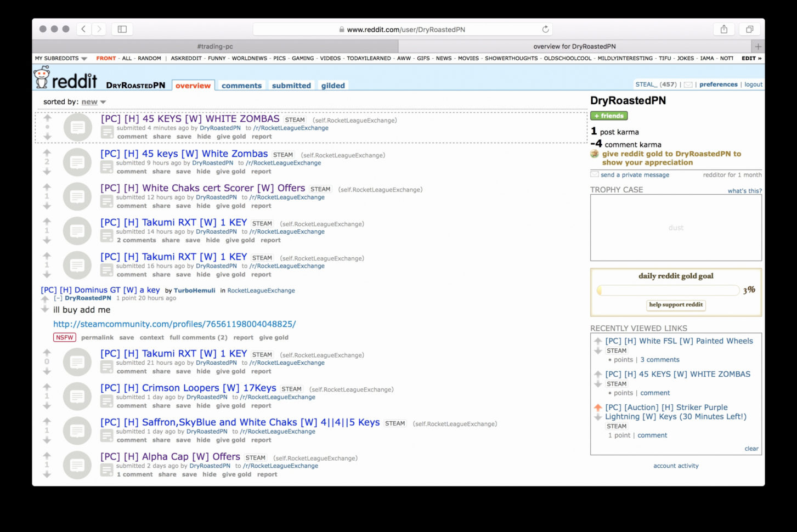Switch to the comments tab
This screenshot has height=532, width=797.
pos(241,86)
